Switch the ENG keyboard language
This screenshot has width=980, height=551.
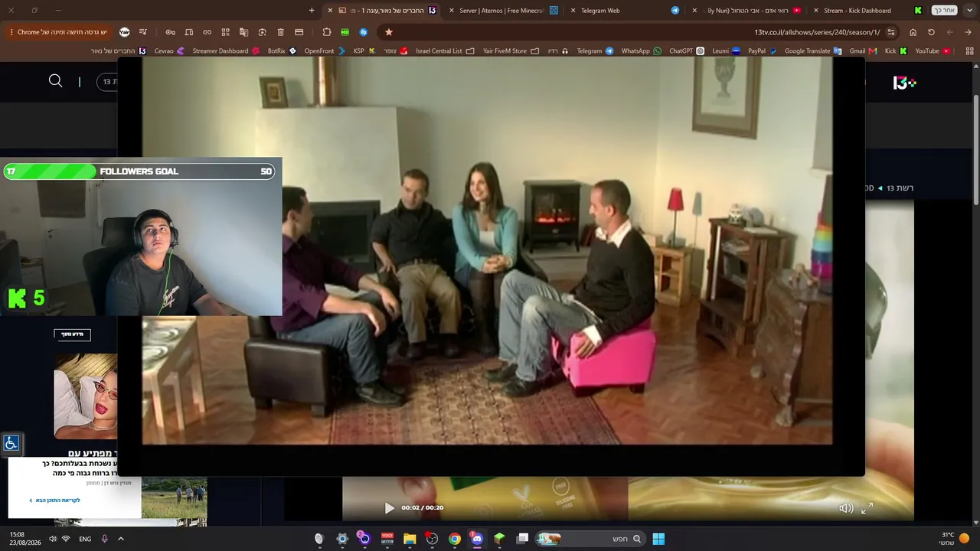click(85, 539)
